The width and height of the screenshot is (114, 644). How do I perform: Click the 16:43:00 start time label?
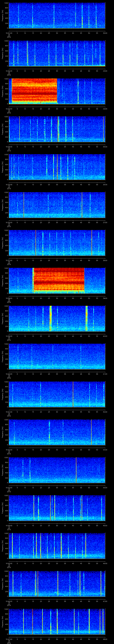(x=9, y=487)
